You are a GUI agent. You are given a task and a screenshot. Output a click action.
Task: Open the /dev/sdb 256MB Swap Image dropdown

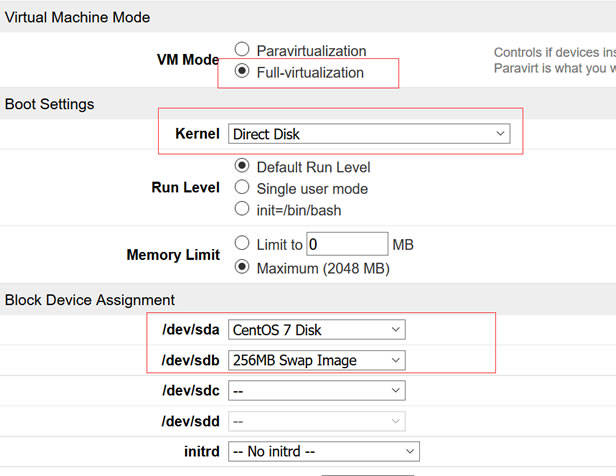pyautogui.click(x=317, y=361)
